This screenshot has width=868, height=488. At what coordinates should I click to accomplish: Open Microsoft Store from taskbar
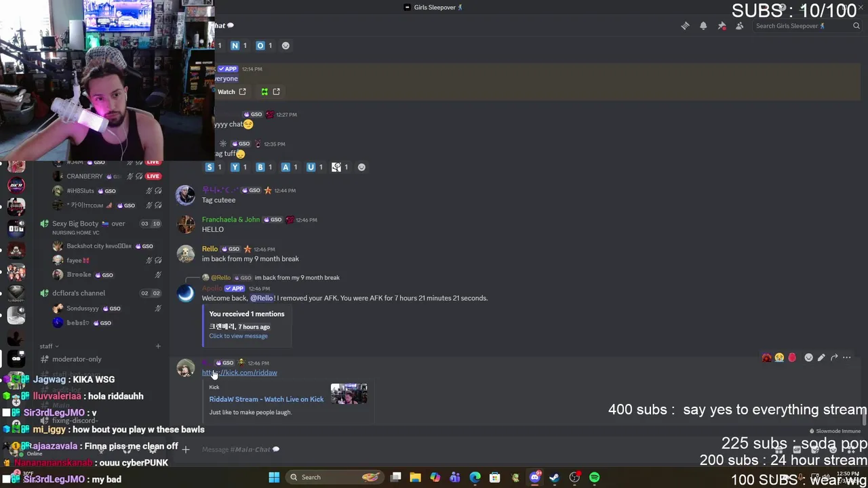[495, 477]
